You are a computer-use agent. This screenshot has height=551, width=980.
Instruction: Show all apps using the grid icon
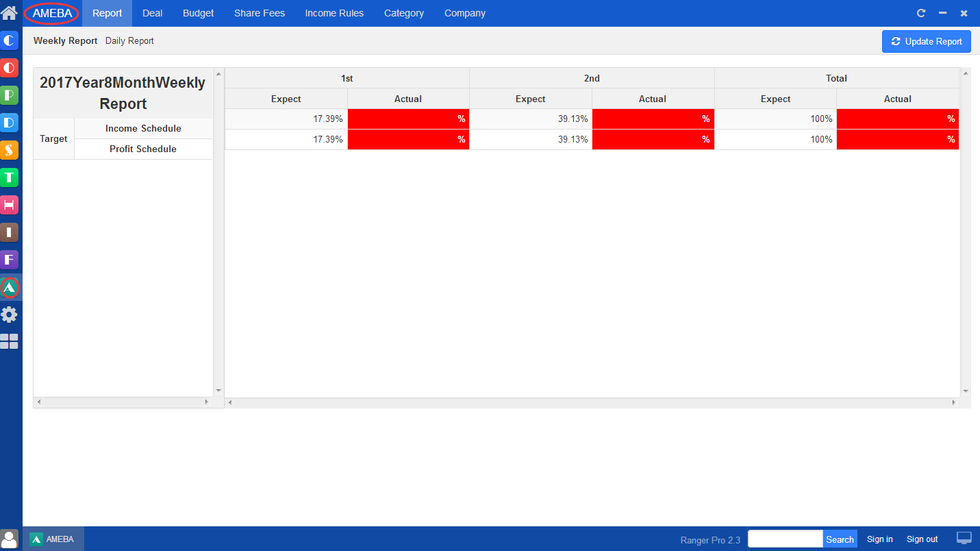(10, 342)
